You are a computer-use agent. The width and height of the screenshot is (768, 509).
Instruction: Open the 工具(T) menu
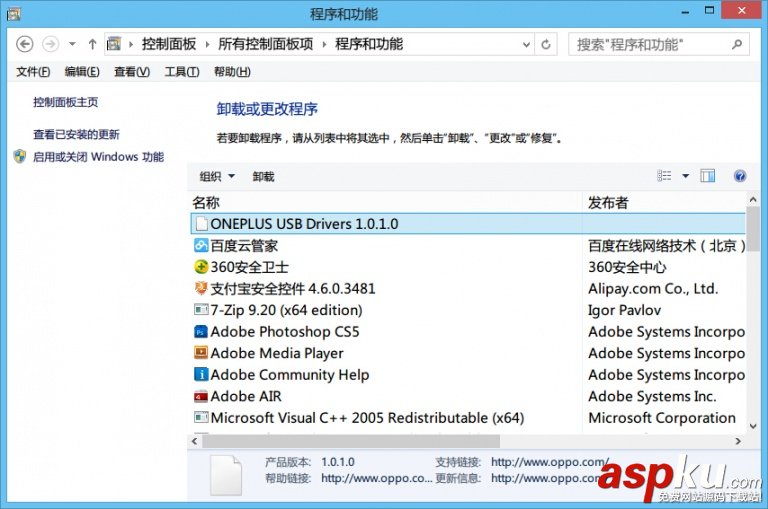click(182, 72)
